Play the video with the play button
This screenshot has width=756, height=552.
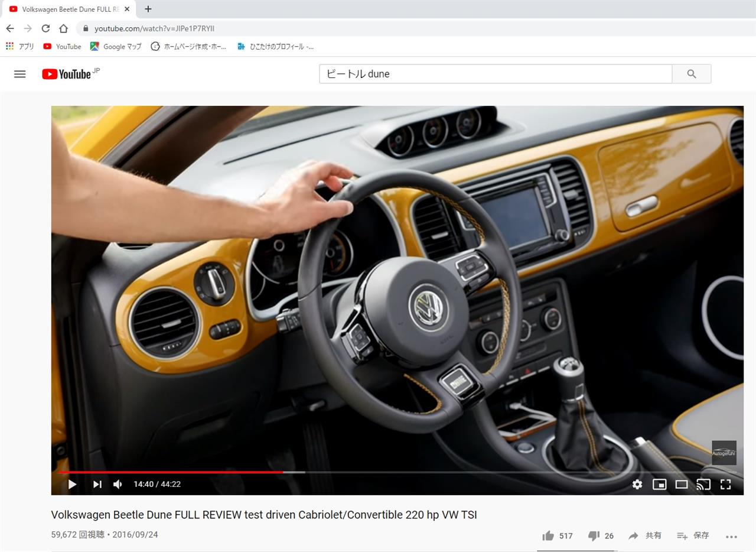[72, 484]
